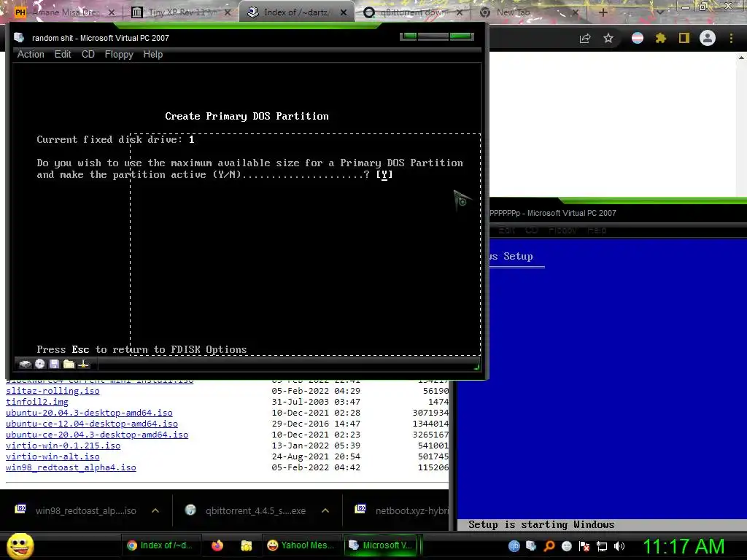747x560 pixels.
Task: Click the floppy disk status icon in Virtual PC
Action: point(54,365)
